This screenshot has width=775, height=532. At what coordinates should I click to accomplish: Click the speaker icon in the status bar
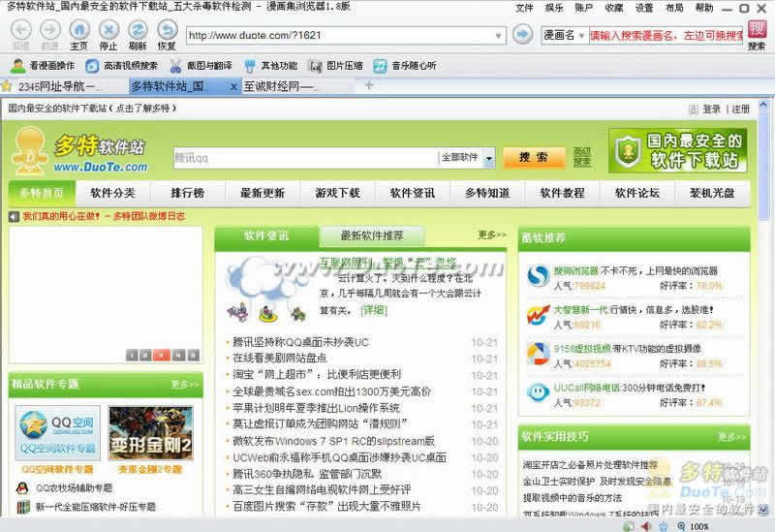click(x=646, y=526)
